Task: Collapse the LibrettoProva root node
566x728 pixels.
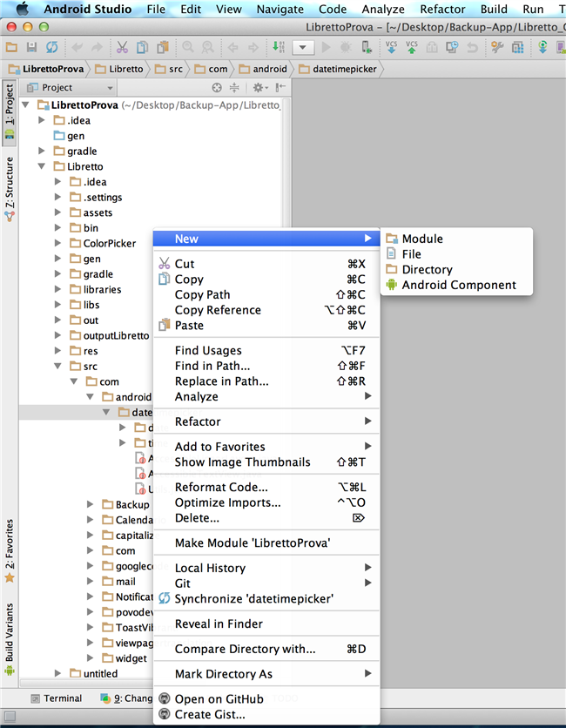Action: 26,104
